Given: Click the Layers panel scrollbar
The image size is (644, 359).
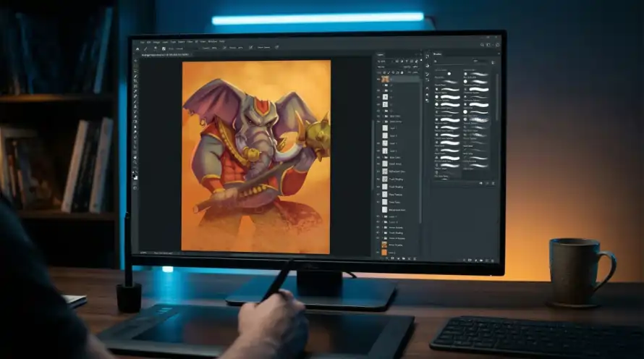Looking at the screenshot, I should coord(420,152).
